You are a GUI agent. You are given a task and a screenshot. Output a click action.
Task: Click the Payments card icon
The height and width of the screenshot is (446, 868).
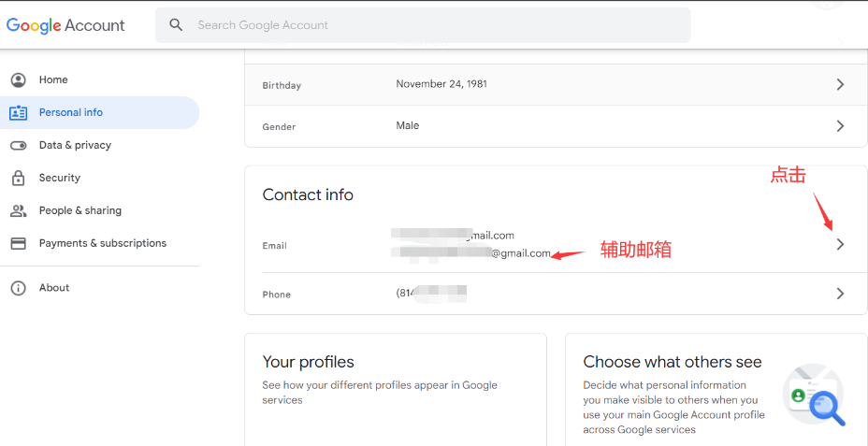18,243
